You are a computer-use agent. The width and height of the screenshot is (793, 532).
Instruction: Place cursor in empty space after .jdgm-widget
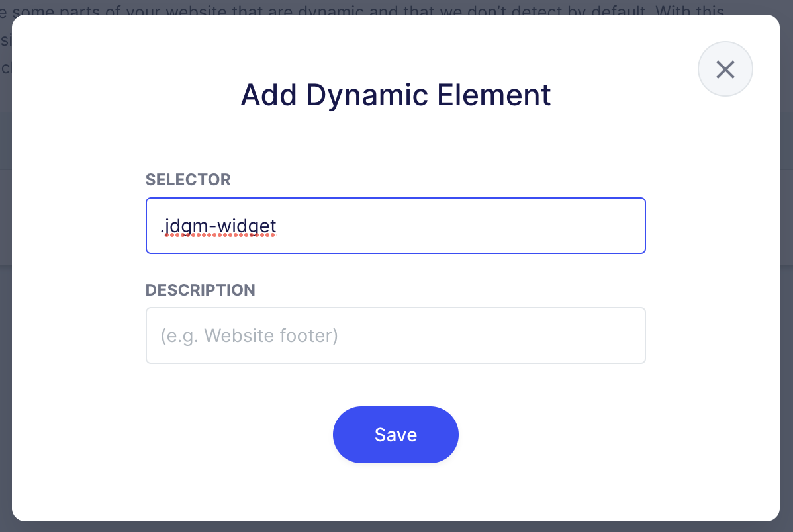(x=463, y=226)
